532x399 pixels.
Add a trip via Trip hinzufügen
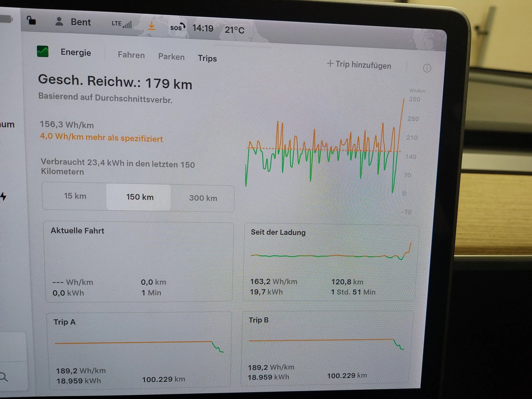click(x=359, y=65)
